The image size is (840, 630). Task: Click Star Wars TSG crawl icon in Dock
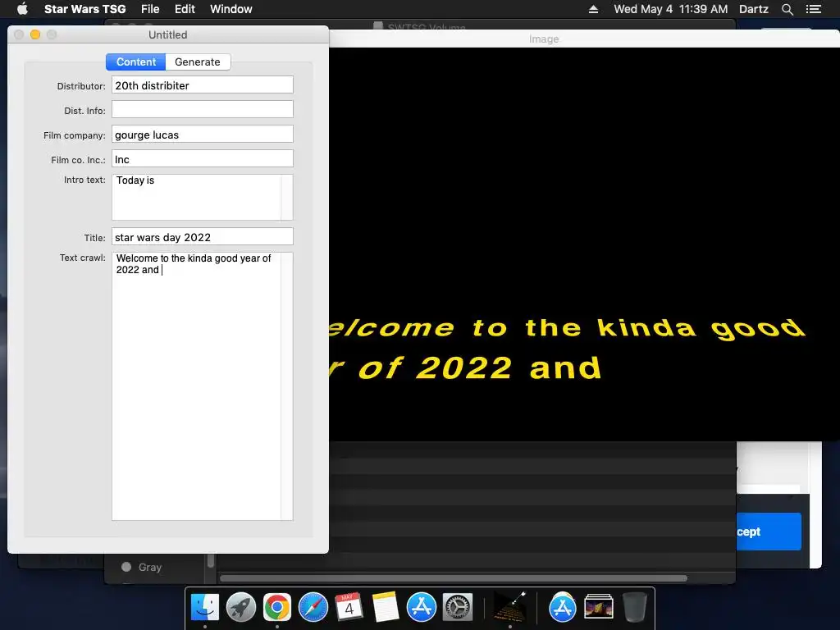(x=509, y=608)
